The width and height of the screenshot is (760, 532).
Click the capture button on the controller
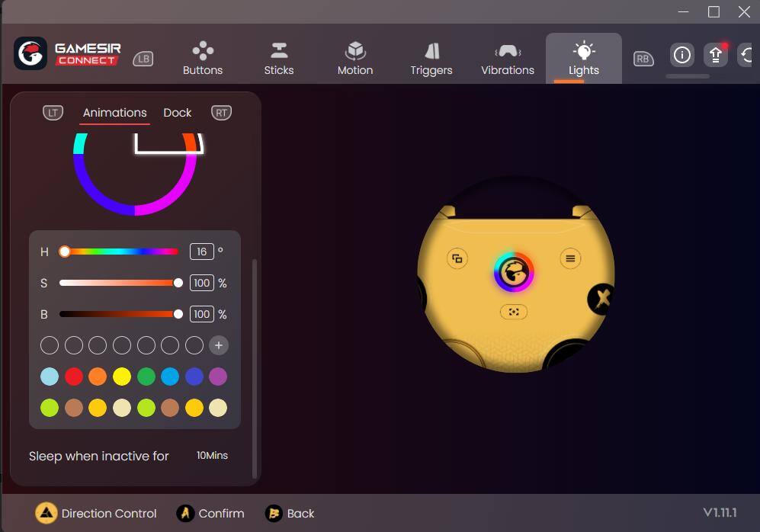coord(514,312)
